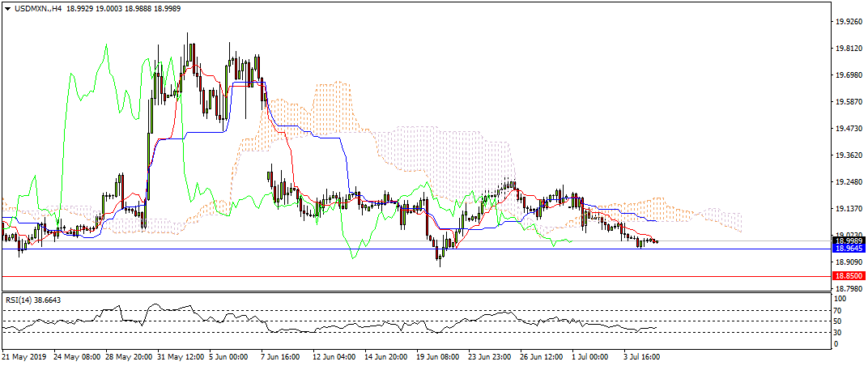The image size is (868, 366).
Task: Click 19.4730 on the price axis
Action: click(849, 129)
